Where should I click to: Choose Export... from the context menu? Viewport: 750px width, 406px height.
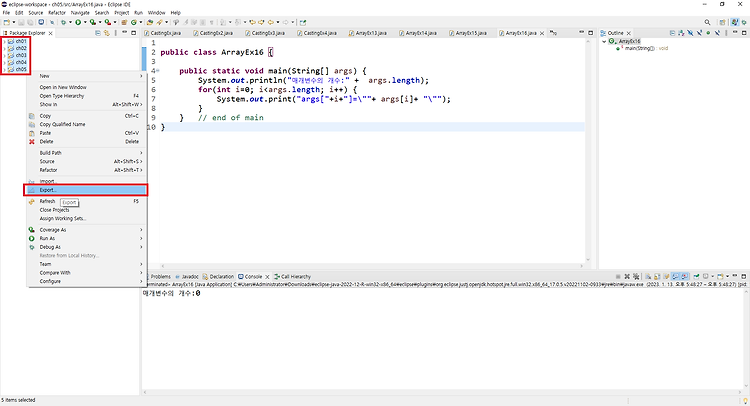click(x=87, y=190)
